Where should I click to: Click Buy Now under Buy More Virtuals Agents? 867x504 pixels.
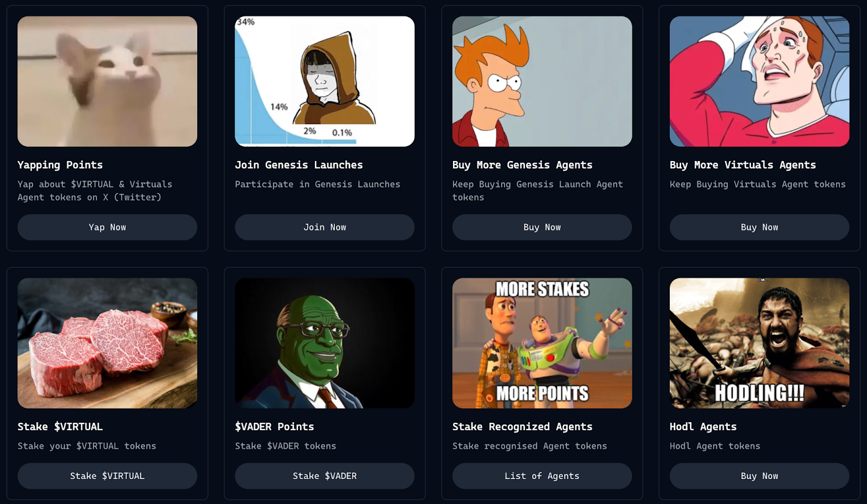(759, 227)
